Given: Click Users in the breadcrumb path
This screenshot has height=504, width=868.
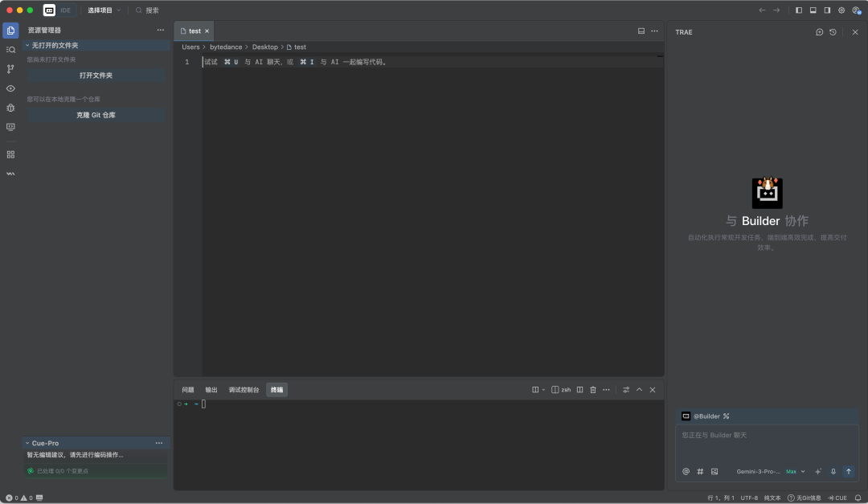Looking at the screenshot, I should pos(190,47).
